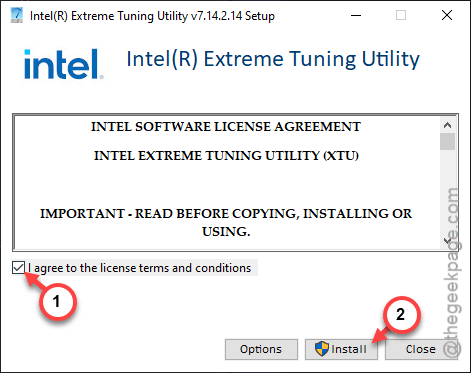Click the Intel logo
Image resolution: width=471 pixels, height=373 pixels.
pyautogui.click(x=63, y=64)
